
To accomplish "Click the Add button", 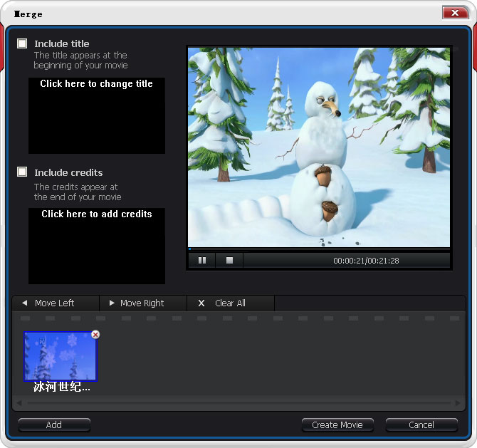I will 54,425.
